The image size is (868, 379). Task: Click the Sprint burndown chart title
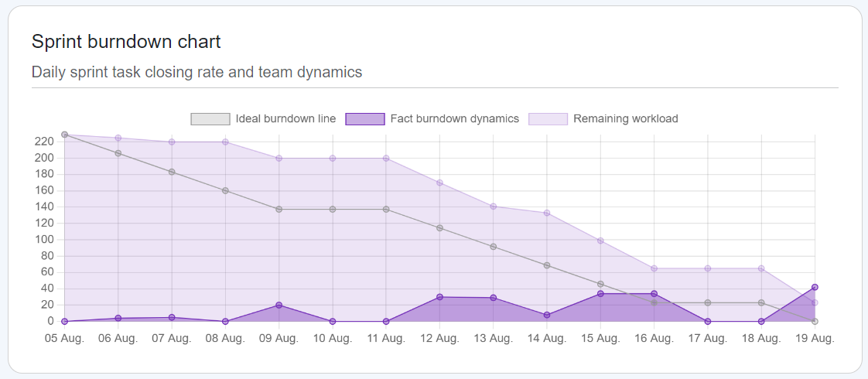click(x=126, y=42)
